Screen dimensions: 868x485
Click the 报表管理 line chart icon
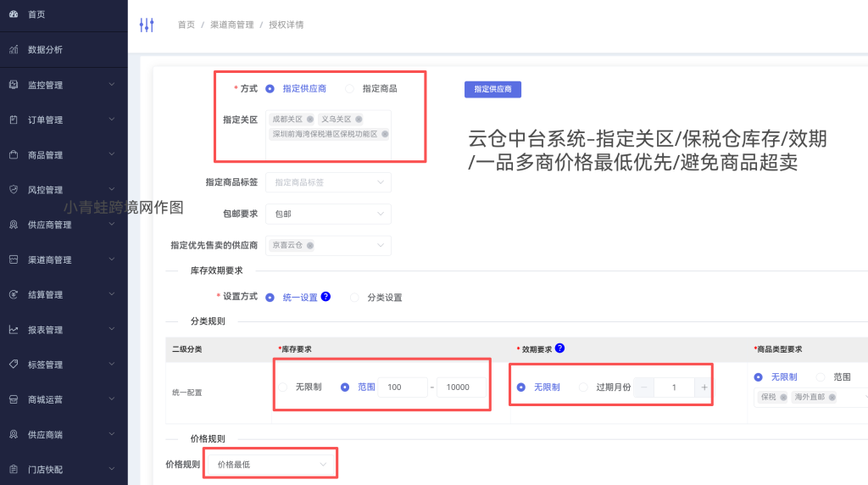(14, 330)
